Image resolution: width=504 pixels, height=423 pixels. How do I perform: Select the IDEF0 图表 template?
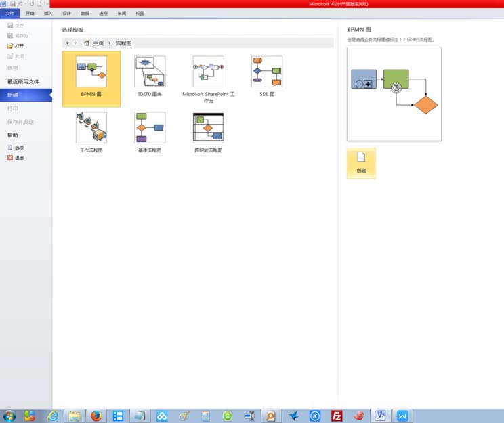(150, 76)
